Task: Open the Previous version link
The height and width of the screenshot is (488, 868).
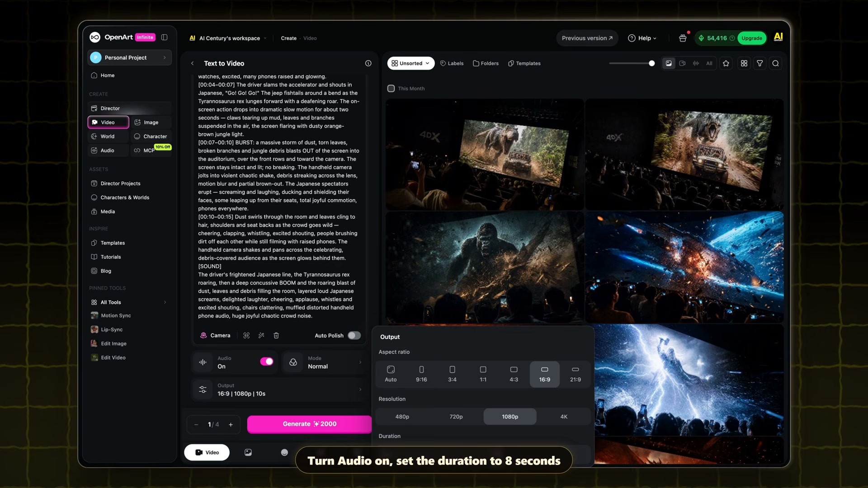Action: pyautogui.click(x=587, y=38)
